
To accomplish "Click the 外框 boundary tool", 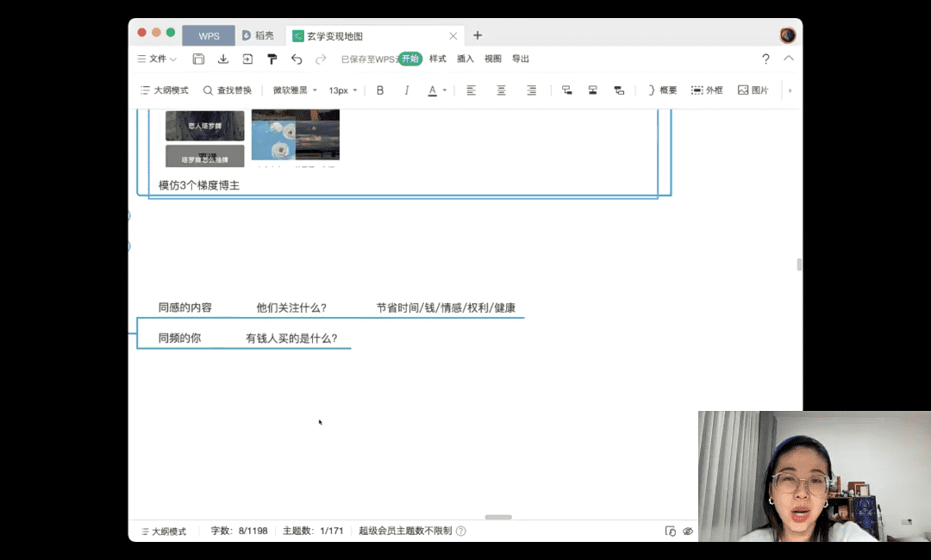I will (707, 90).
